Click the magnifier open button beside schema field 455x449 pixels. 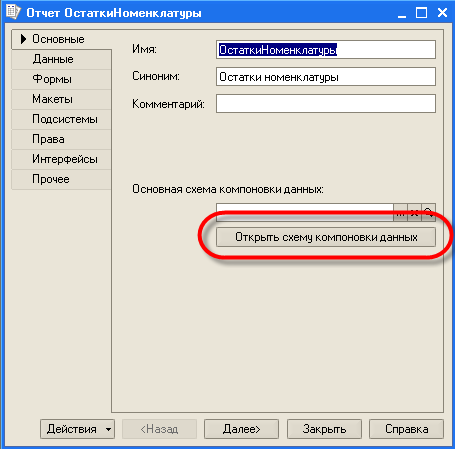429,213
